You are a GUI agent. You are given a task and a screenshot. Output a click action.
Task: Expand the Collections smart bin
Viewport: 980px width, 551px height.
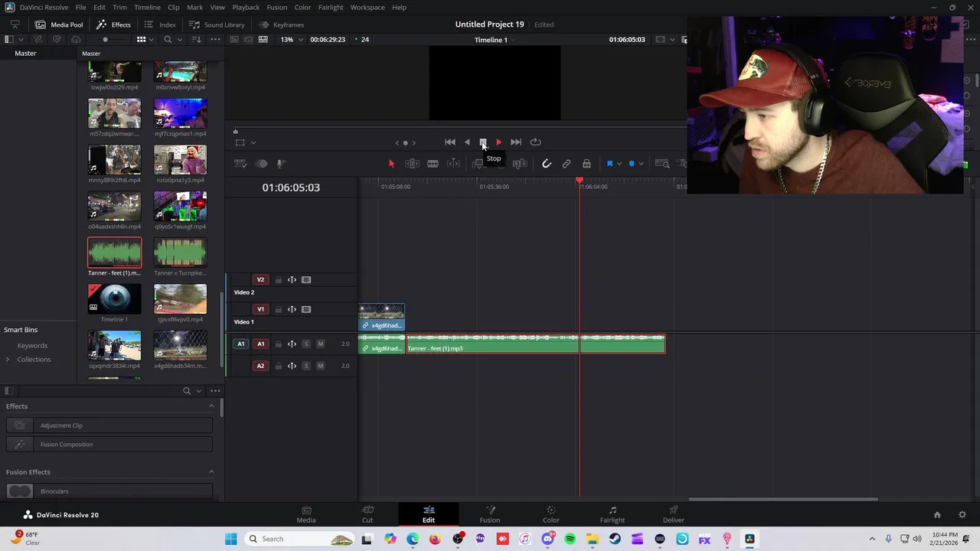click(x=8, y=360)
